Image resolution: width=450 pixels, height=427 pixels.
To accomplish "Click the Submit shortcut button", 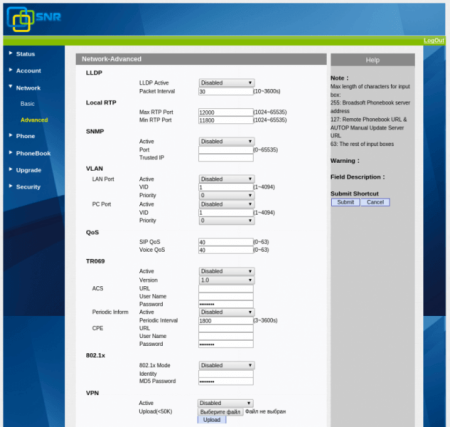I will coord(345,202).
